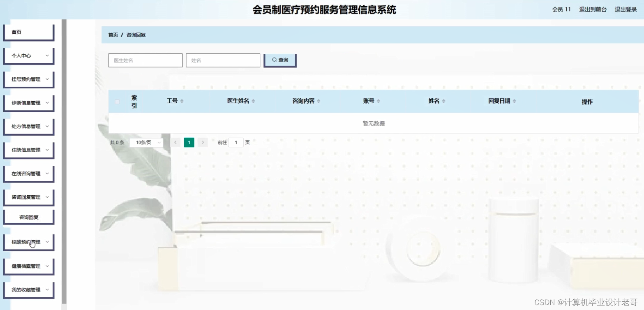Screen dimensions: 644x310
Task: Click the 操作 column header
Action: (587, 102)
